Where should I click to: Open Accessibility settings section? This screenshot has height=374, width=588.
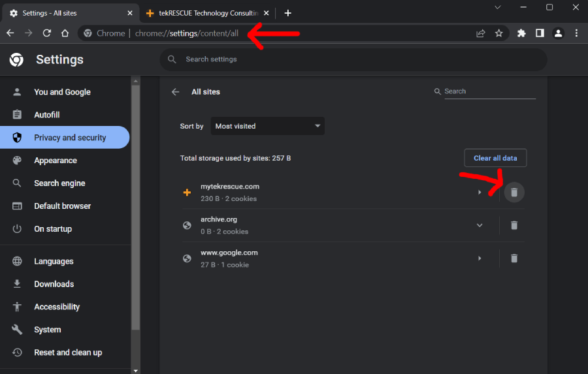click(x=65, y=307)
